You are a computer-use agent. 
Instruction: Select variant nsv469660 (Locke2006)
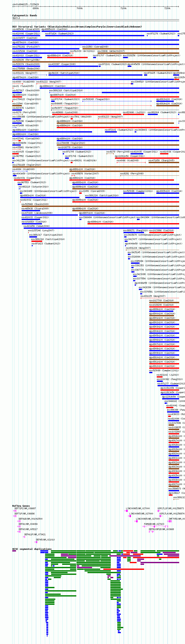pos(65,112)
